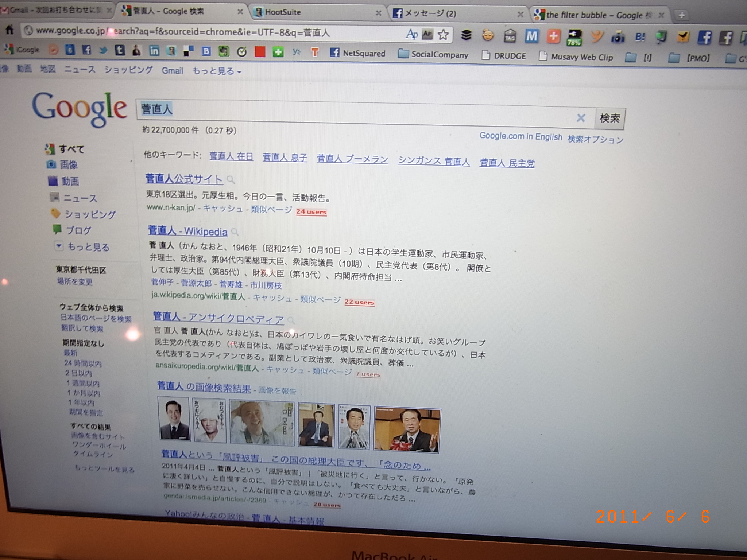Click the blue M extension icon
Image resolution: width=747 pixels, height=560 pixels.
pyautogui.click(x=531, y=36)
